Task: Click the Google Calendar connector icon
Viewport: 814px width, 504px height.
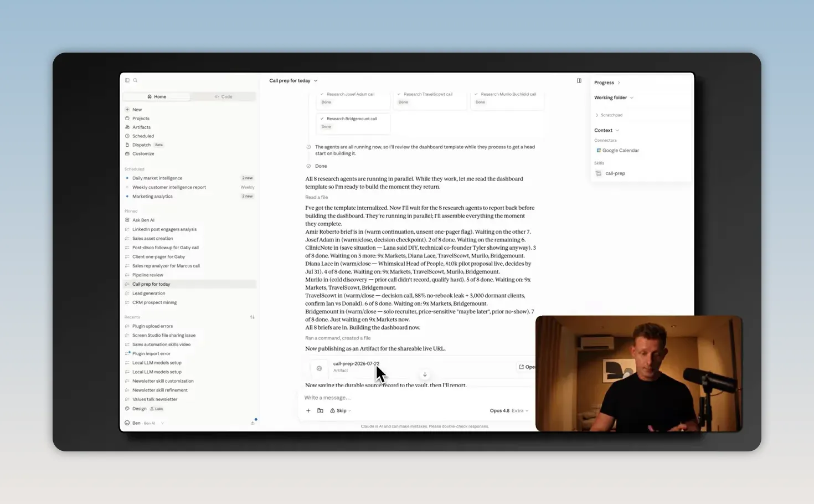Action: pyautogui.click(x=599, y=151)
